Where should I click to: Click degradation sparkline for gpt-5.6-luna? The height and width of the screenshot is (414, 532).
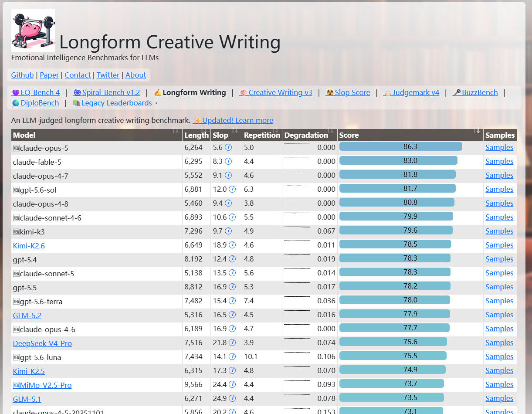coord(297,353)
